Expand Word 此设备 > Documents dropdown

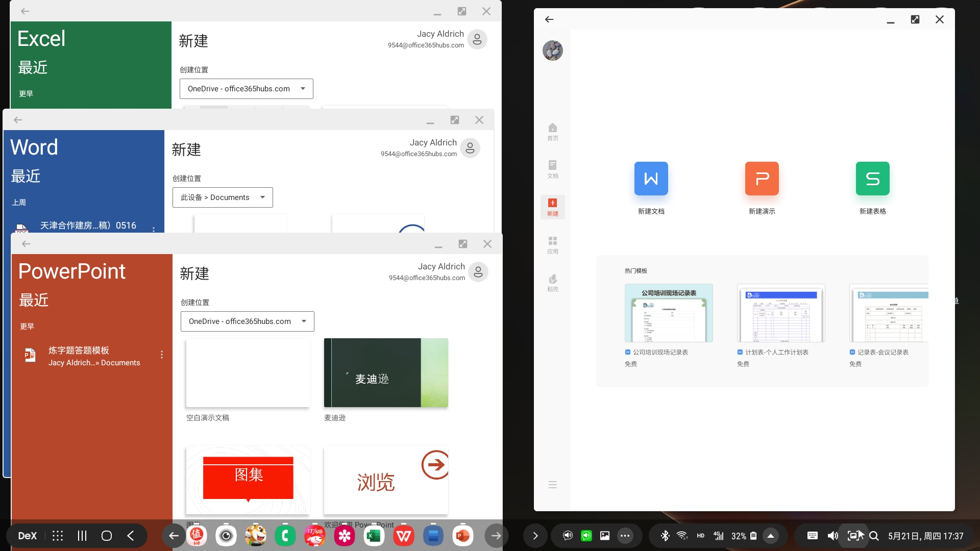pyautogui.click(x=223, y=197)
